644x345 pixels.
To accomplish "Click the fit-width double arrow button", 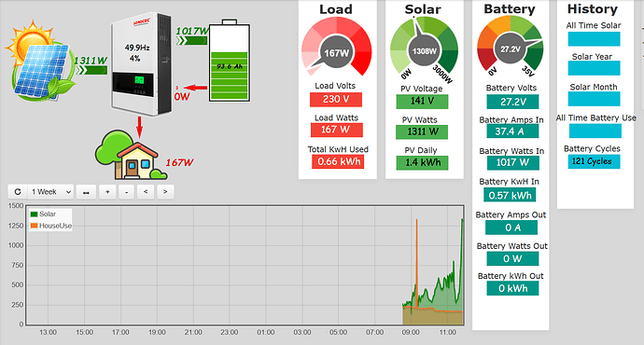I will pyautogui.click(x=86, y=192).
